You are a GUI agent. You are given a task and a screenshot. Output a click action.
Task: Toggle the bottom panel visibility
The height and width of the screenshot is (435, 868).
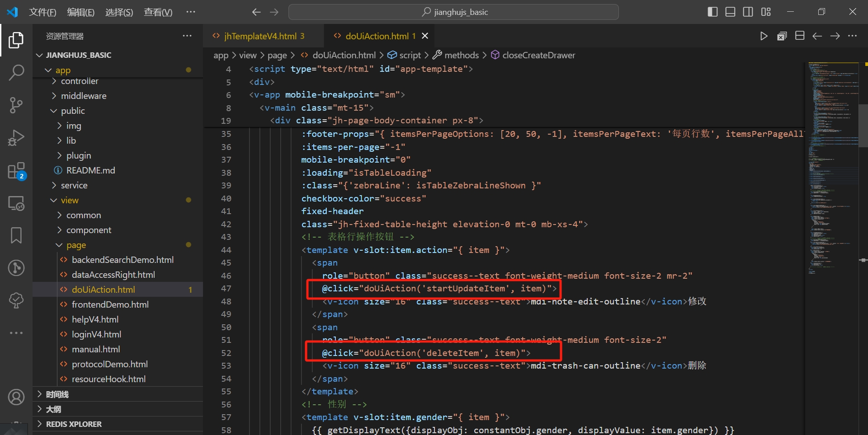[730, 12]
